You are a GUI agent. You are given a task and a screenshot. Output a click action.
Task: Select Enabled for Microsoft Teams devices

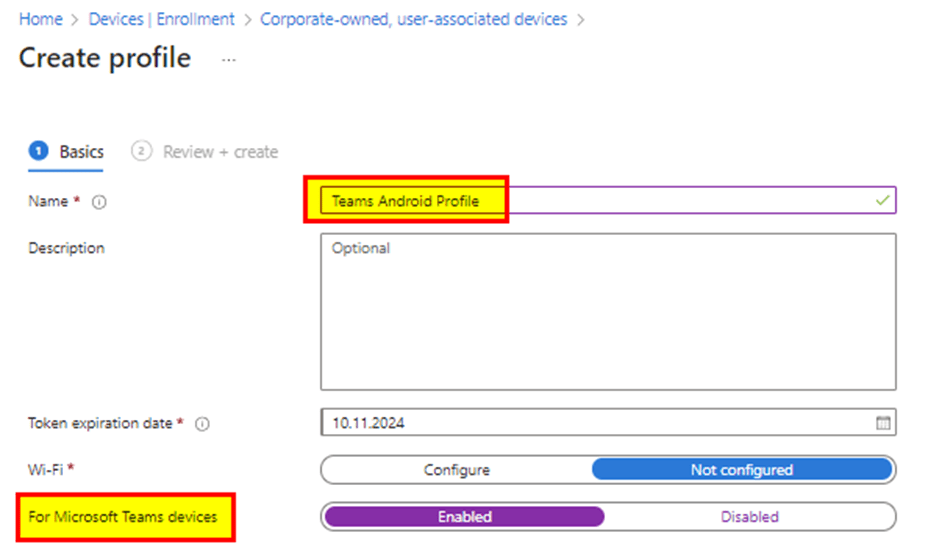(x=464, y=517)
